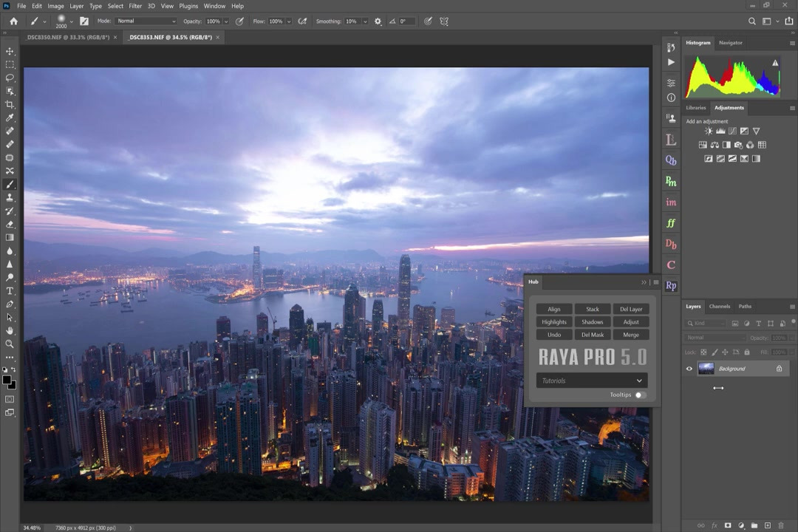
Task: Click the Merge button
Action: click(x=631, y=335)
